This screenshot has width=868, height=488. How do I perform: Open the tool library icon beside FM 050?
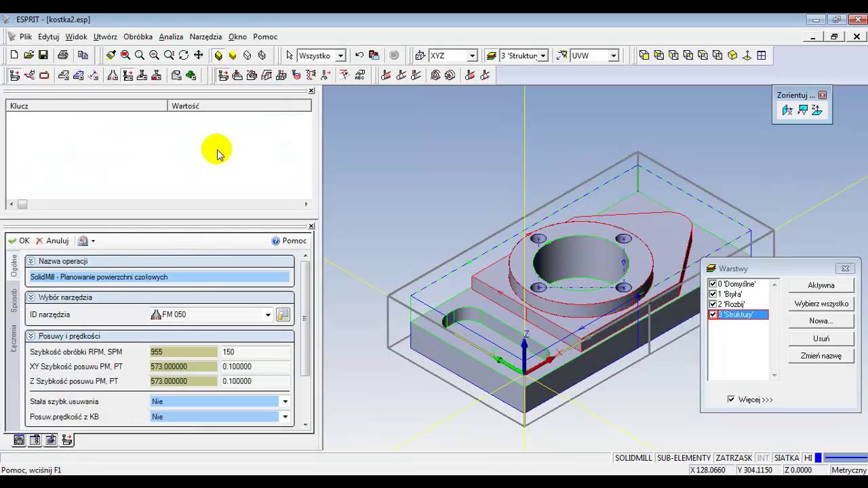(x=283, y=314)
